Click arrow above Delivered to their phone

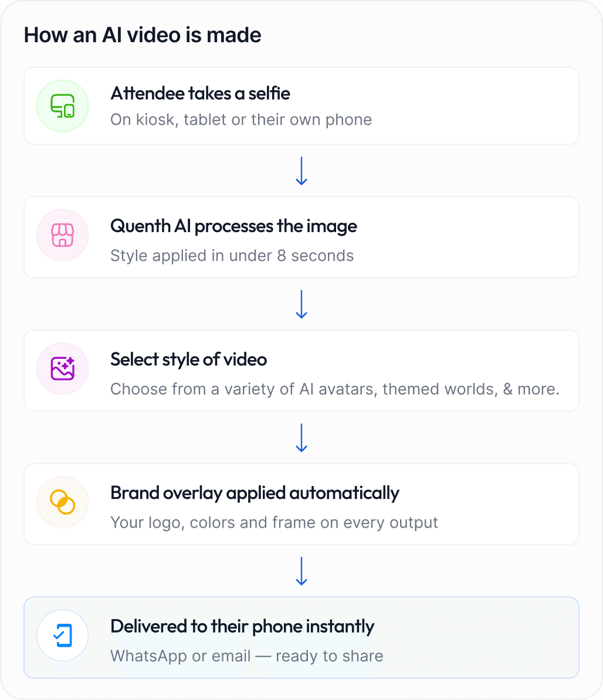coord(301,571)
